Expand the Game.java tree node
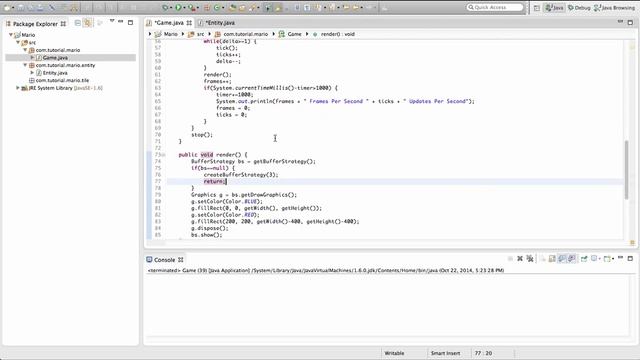The width and height of the screenshot is (640, 360). pos(32,58)
